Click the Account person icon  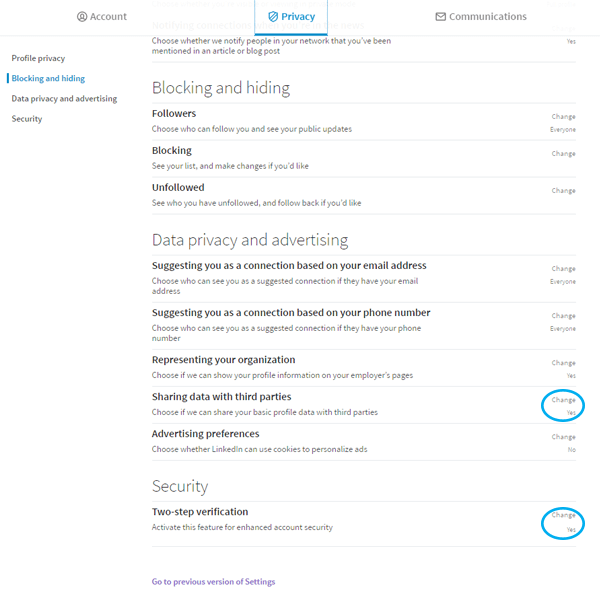click(82, 16)
